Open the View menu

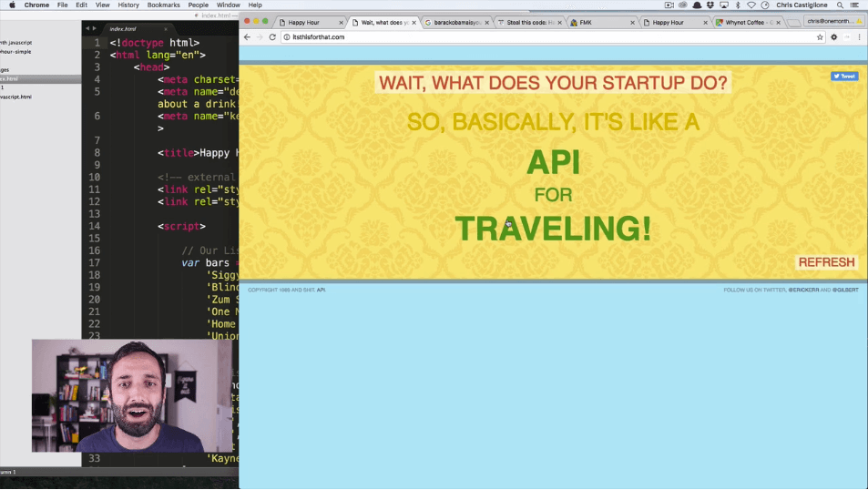pos(102,5)
